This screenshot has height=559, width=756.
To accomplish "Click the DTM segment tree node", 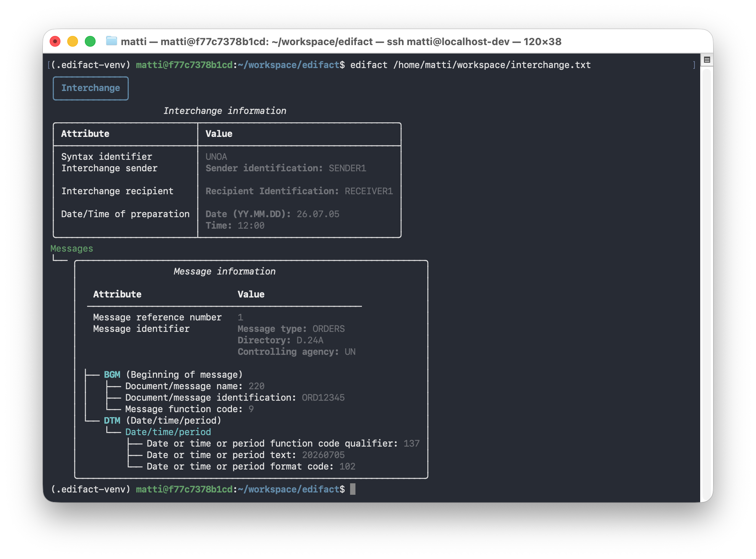I will tap(112, 421).
